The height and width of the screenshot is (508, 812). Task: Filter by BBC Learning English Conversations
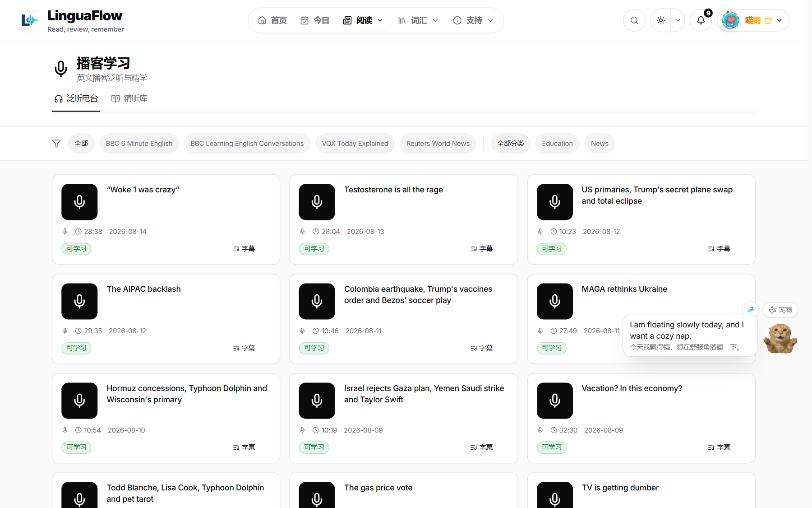click(x=247, y=144)
